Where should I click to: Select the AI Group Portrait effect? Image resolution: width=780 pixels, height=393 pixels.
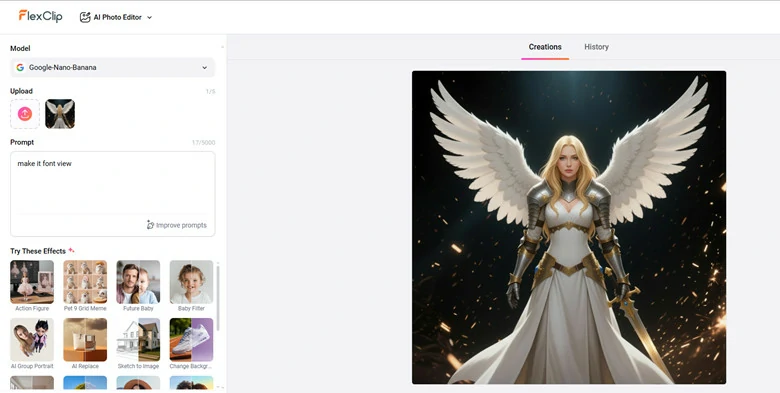32,344
